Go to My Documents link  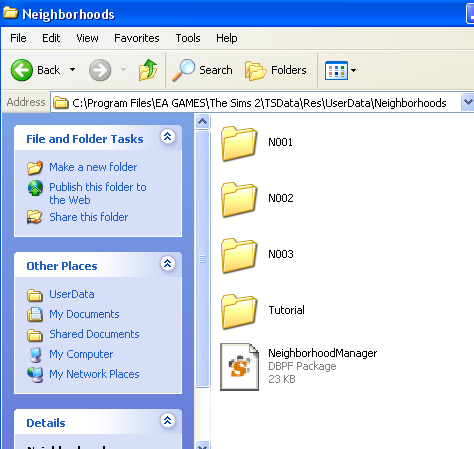84,314
